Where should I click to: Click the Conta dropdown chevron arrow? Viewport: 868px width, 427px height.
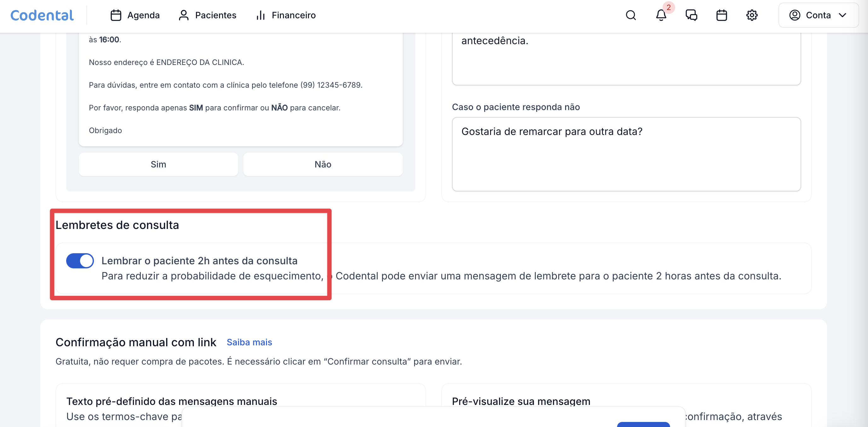point(842,15)
